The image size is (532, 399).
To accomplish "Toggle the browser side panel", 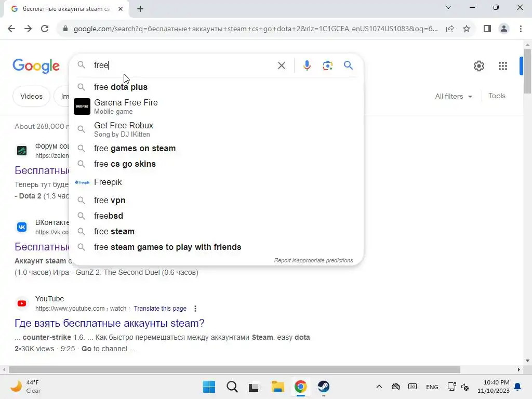I will (487, 29).
